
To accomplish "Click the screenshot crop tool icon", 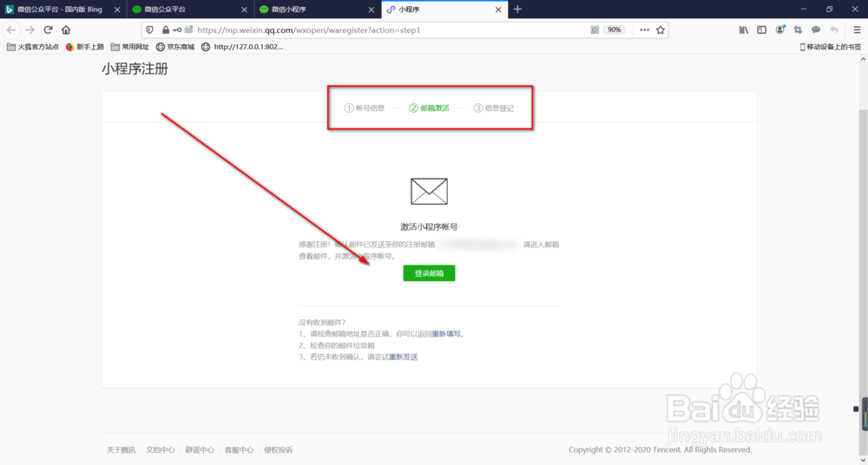I will point(798,29).
